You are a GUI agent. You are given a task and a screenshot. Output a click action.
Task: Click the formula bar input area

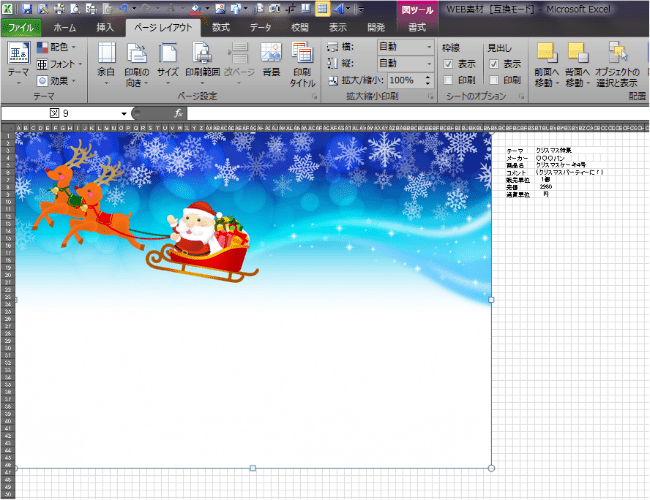(x=417, y=114)
